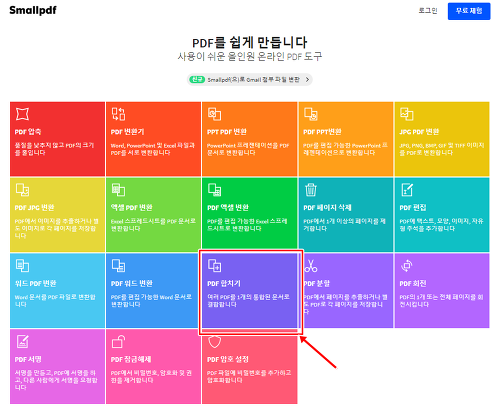Click the 로그인 login link
Image resolution: width=500 pixels, height=413 pixels.
tap(428, 11)
